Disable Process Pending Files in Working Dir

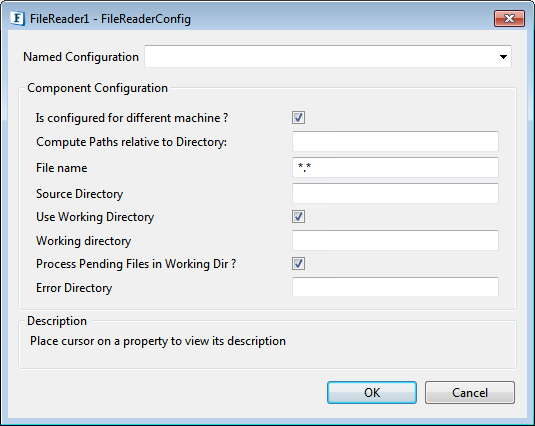point(298,264)
